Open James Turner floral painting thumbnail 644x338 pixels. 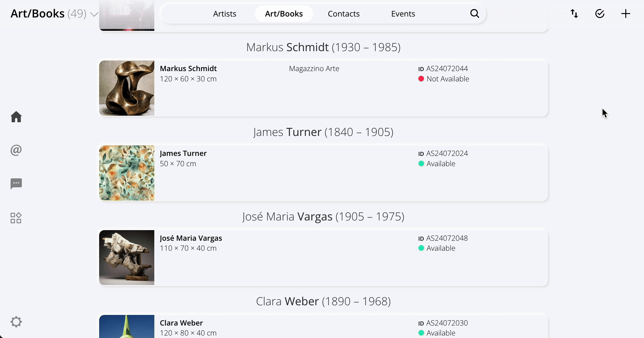(127, 173)
